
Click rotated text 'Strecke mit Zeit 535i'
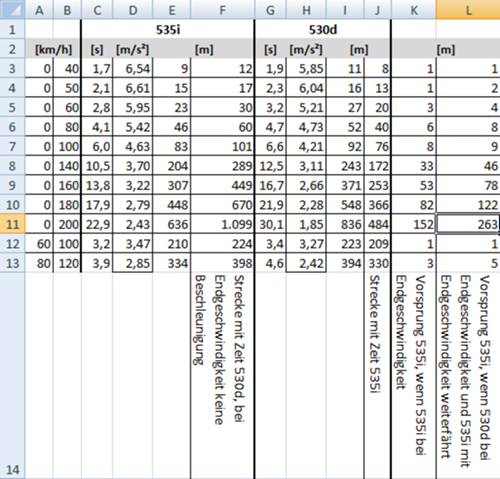point(375,334)
